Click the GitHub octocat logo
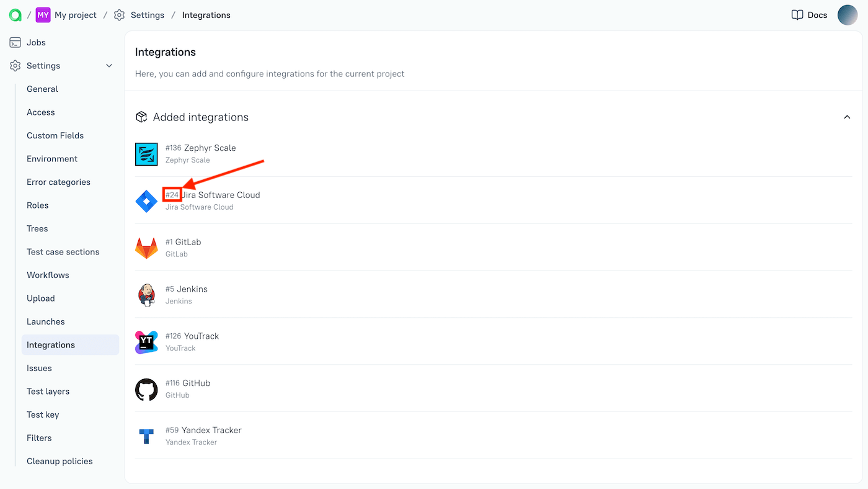The height and width of the screenshot is (489, 868). [146, 389]
